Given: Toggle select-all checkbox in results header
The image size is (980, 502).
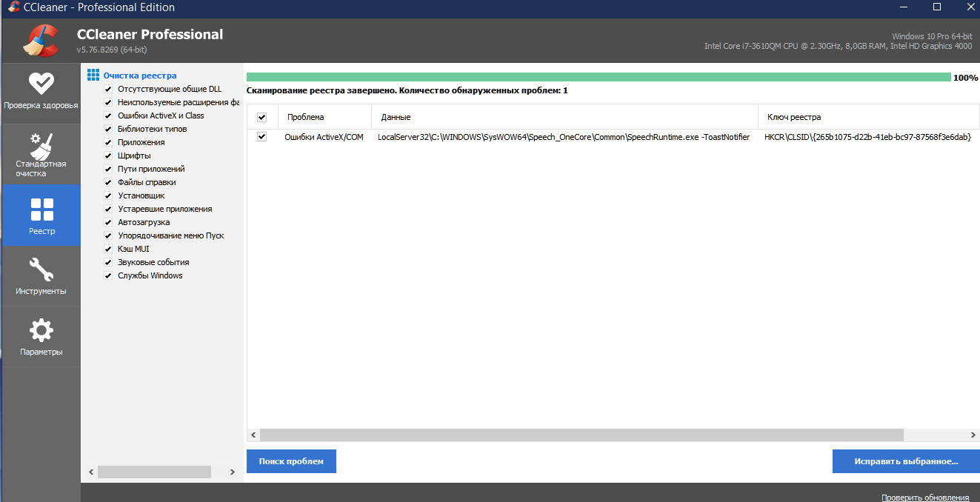Looking at the screenshot, I should 261,117.
